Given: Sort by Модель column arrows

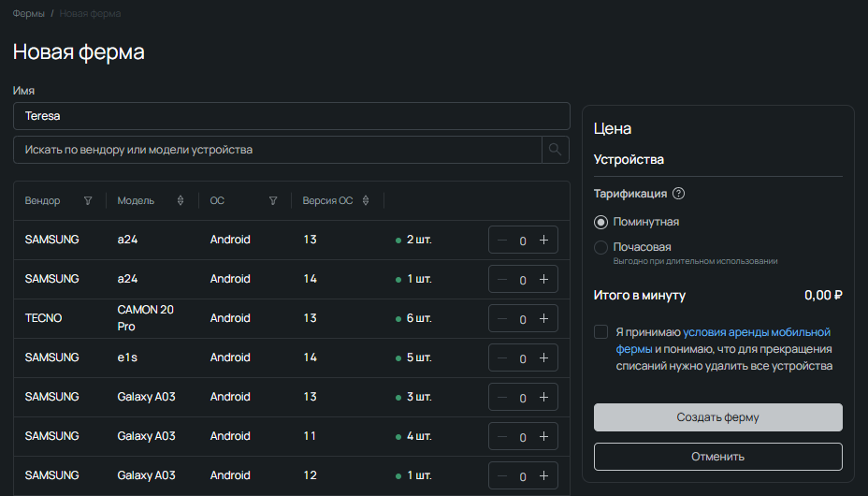Looking at the screenshot, I should [x=181, y=201].
